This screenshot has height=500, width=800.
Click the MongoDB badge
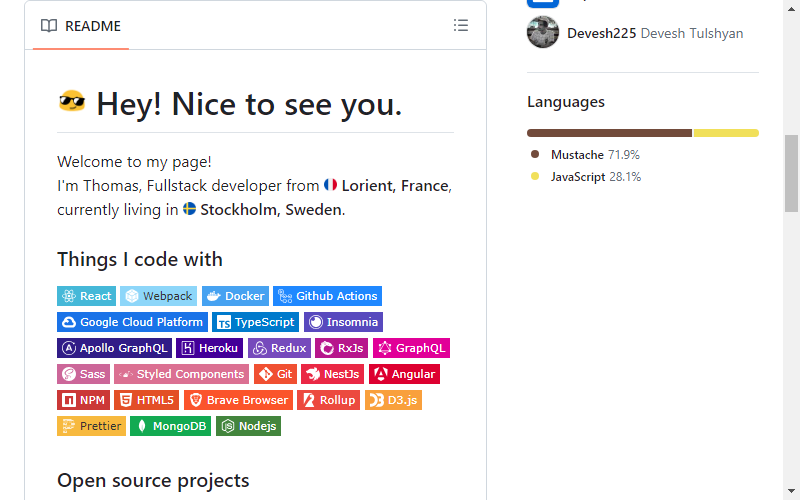[170, 426]
